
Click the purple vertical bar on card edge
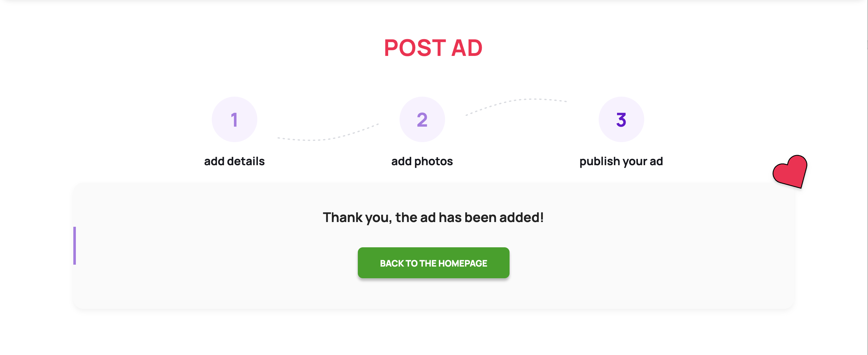click(x=75, y=245)
